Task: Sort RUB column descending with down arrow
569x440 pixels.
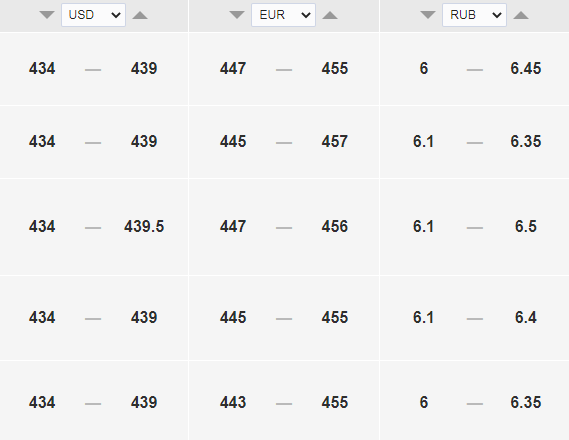Action: [x=428, y=15]
